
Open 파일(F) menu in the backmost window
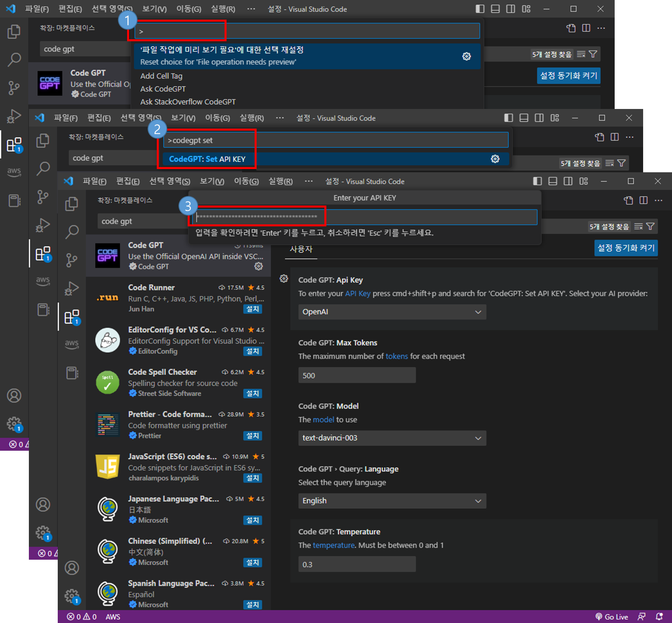pos(37,9)
